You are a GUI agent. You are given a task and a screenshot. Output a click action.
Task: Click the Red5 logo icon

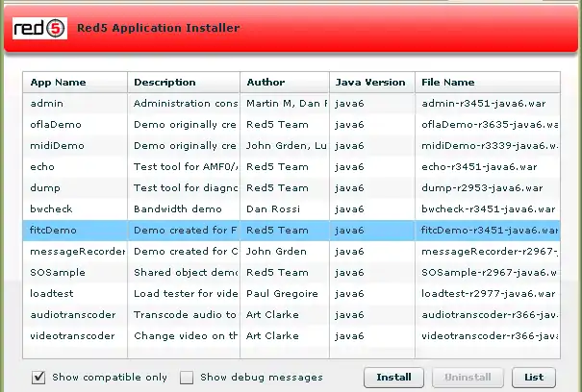pyautogui.click(x=39, y=28)
